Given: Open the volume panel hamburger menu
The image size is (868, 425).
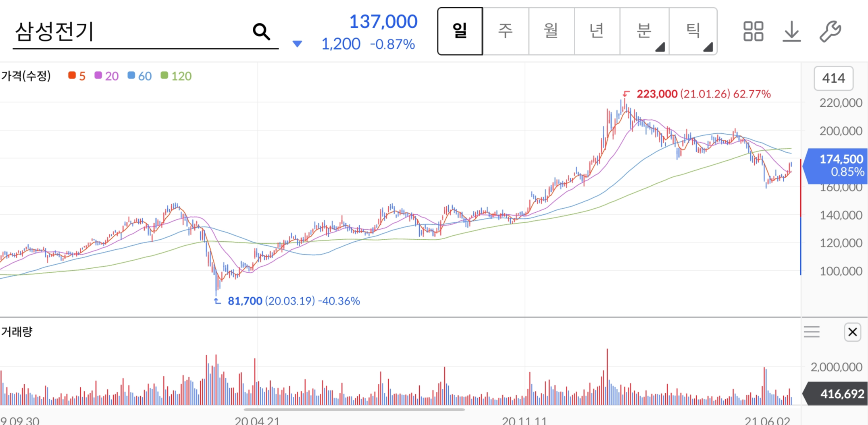Looking at the screenshot, I should tap(812, 332).
